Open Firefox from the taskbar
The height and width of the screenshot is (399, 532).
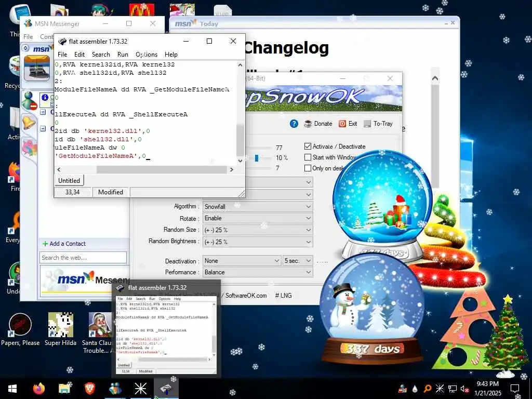tap(39, 389)
